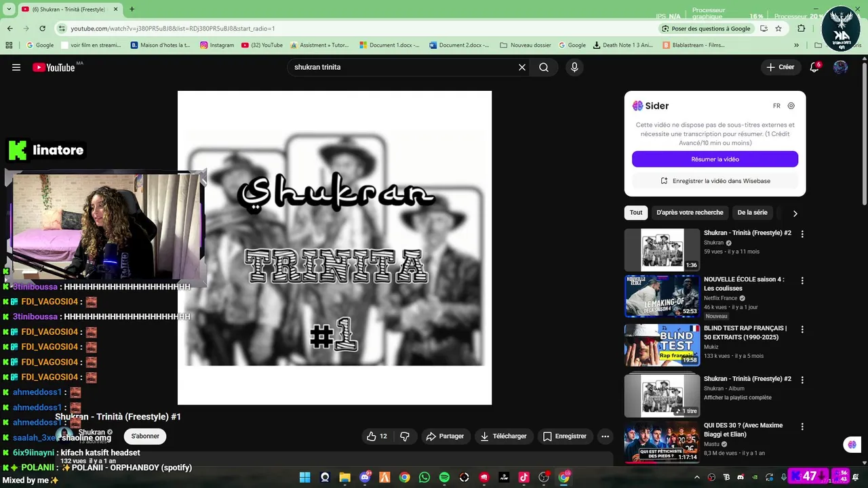Submit search with the magnifying glass icon

(x=544, y=67)
